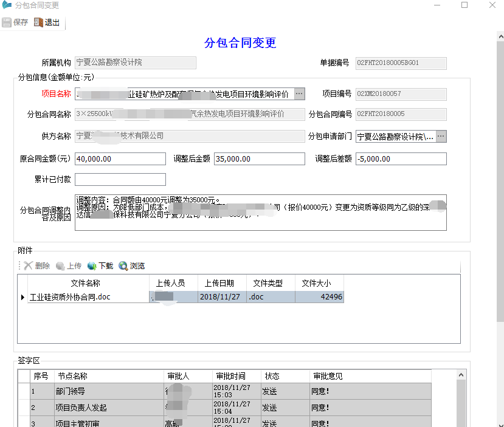Click the attachment row selector arrow
This screenshot has width=504, height=427.
(22, 297)
